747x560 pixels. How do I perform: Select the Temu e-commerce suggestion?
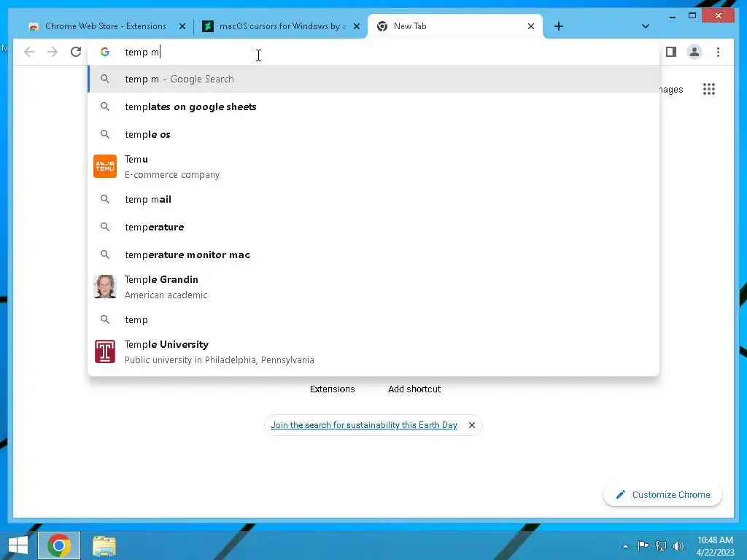[374, 167]
